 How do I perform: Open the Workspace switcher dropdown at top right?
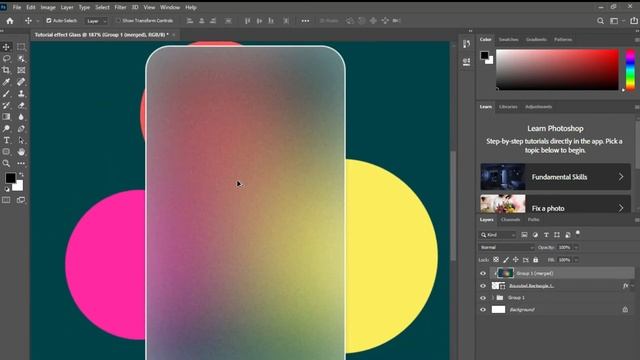(x=616, y=21)
